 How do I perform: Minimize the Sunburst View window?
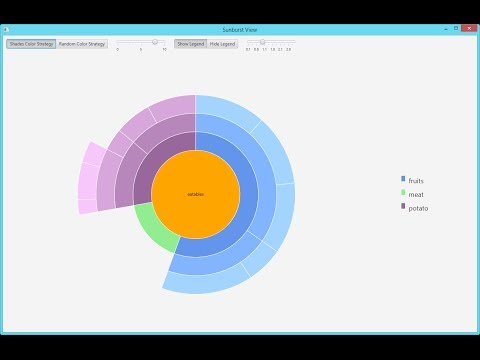point(446,29)
